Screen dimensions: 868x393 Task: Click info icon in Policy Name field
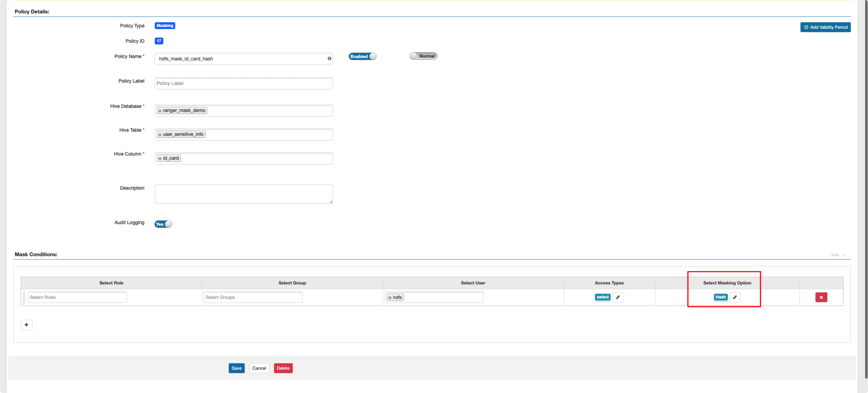click(329, 59)
